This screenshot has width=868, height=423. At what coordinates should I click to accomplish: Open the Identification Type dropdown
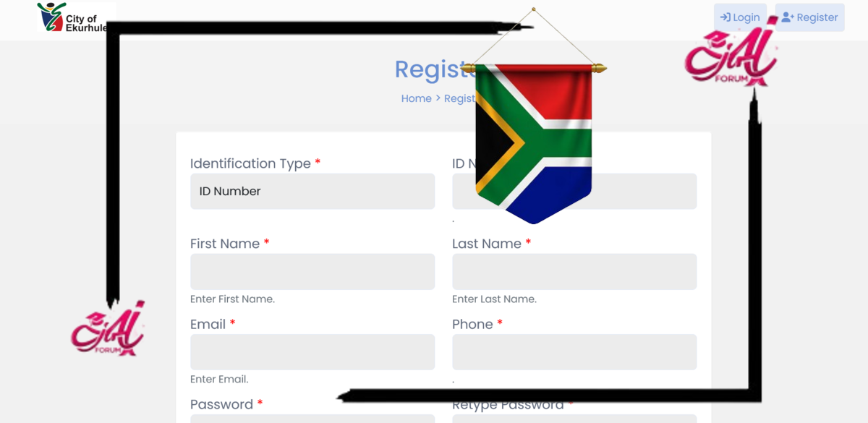[312, 192]
